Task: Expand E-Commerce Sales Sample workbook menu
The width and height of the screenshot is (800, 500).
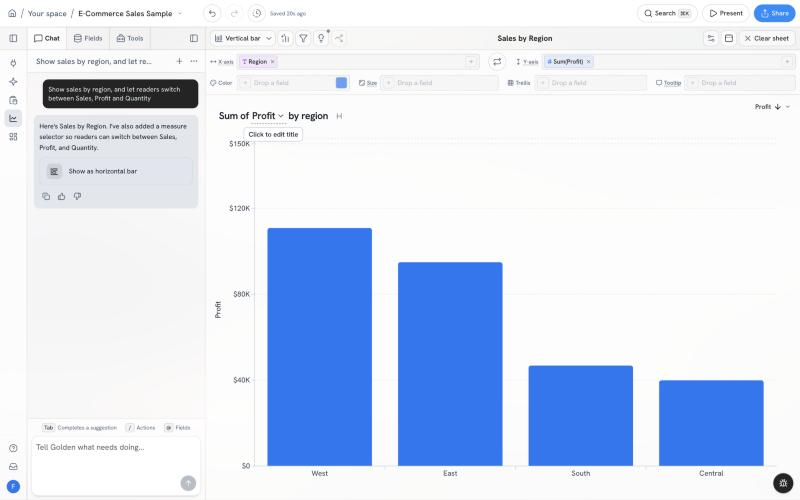Action: coord(180,13)
